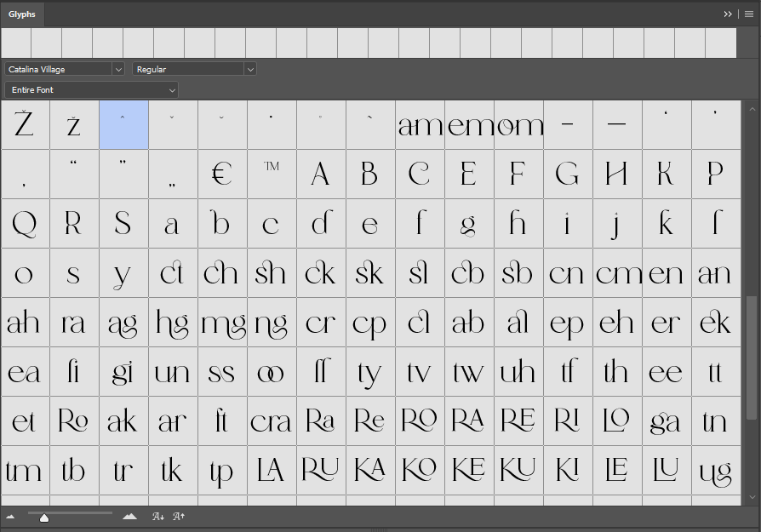761x532 pixels.
Task: Select the 'ug' ligature glyph
Action: pyautogui.click(x=717, y=471)
